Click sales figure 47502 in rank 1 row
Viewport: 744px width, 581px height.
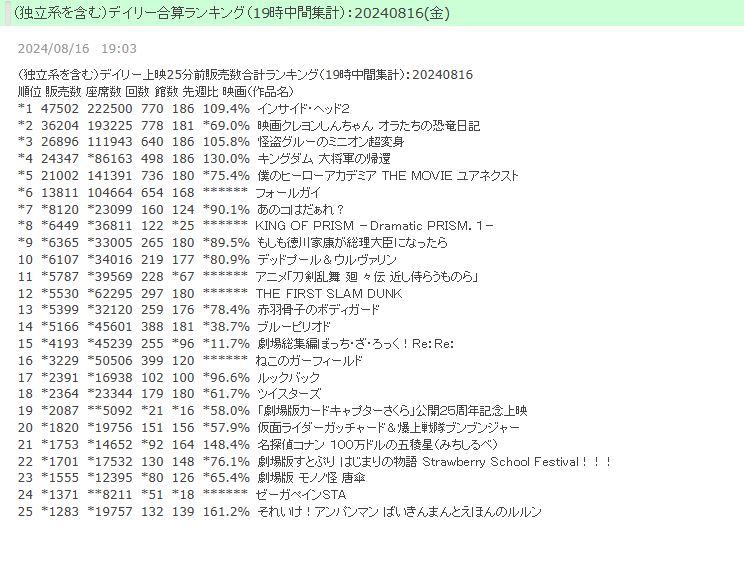[60, 108]
